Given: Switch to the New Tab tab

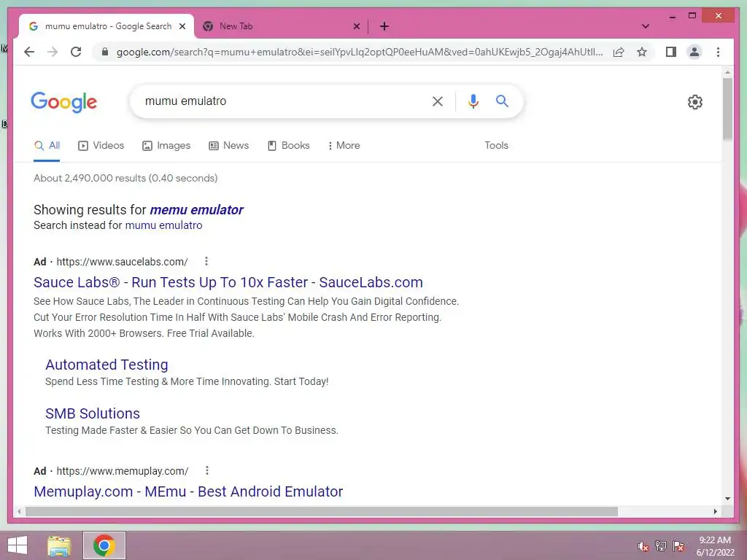Looking at the screenshot, I should (x=281, y=26).
